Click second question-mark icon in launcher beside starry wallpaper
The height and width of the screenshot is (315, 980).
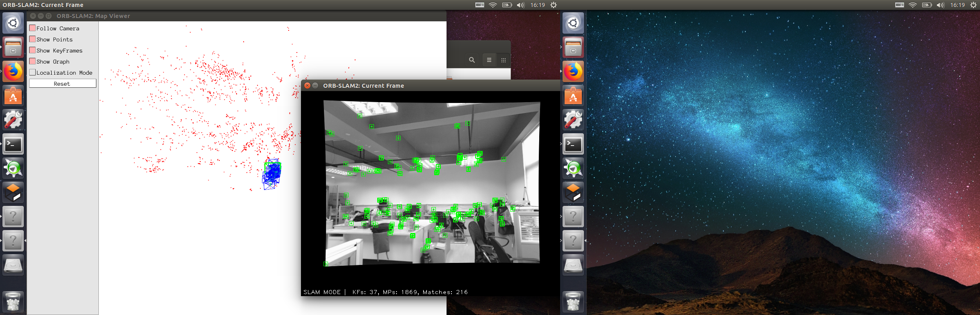(573, 241)
